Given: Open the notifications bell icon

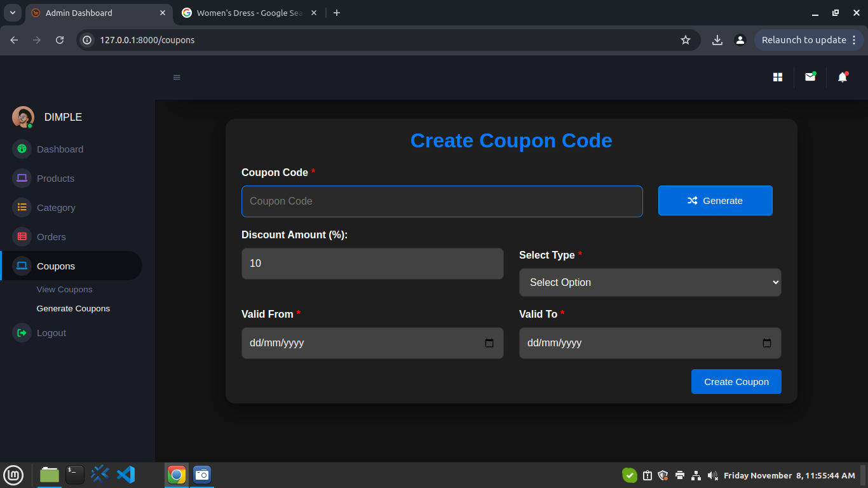Looking at the screenshot, I should click(843, 77).
